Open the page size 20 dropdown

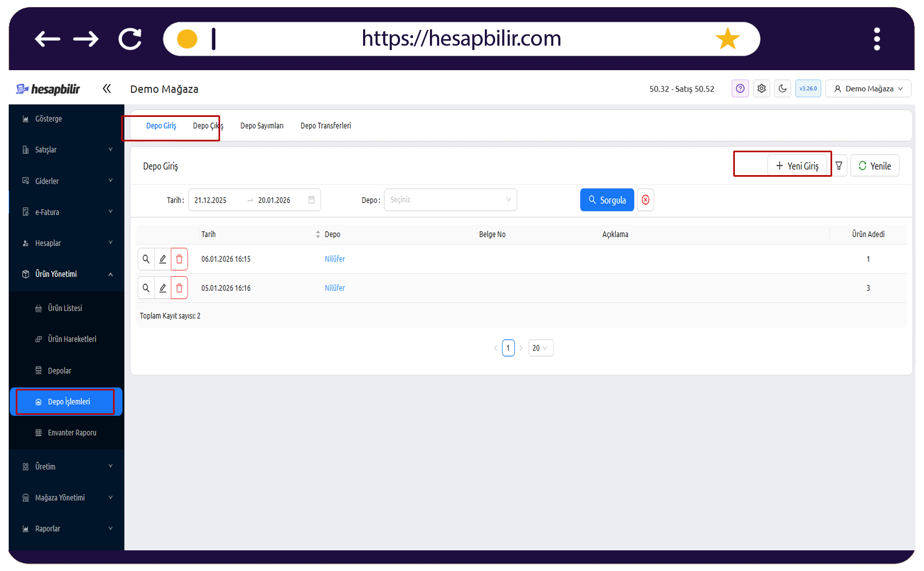coord(540,348)
